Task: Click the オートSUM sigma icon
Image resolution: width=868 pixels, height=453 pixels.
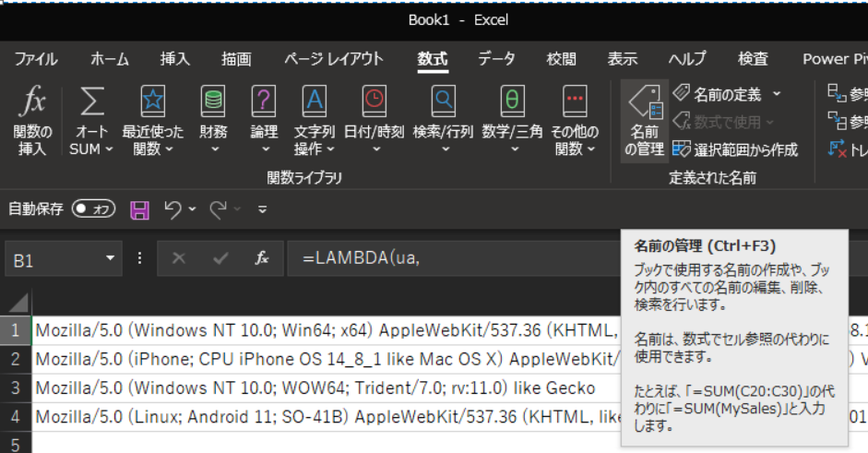Action: pyautogui.click(x=91, y=101)
